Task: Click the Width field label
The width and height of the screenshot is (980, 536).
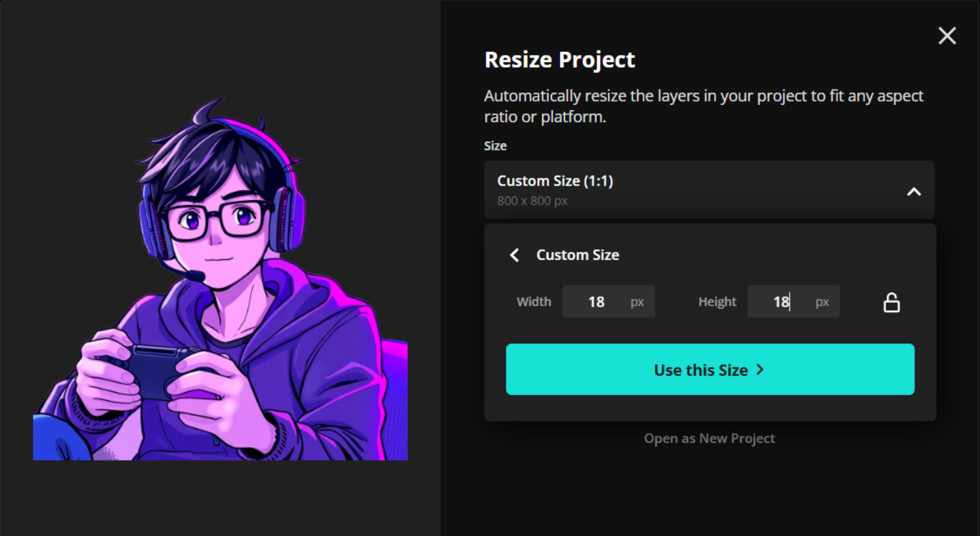Action: (x=534, y=301)
